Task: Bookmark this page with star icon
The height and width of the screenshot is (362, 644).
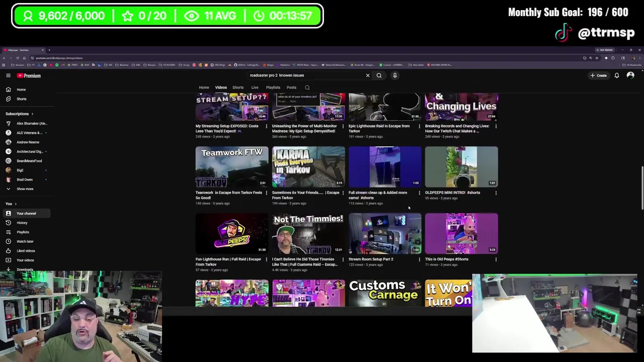Action: click(597, 58)
